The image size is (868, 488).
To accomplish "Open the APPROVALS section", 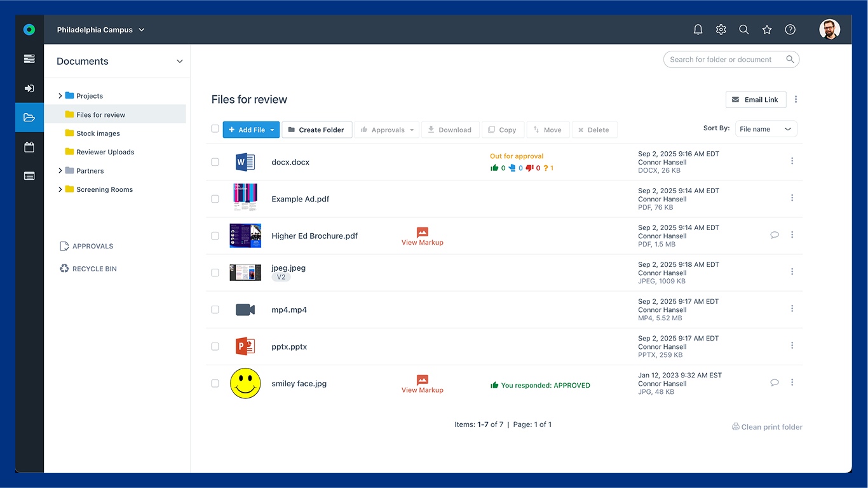I will 86,246.
